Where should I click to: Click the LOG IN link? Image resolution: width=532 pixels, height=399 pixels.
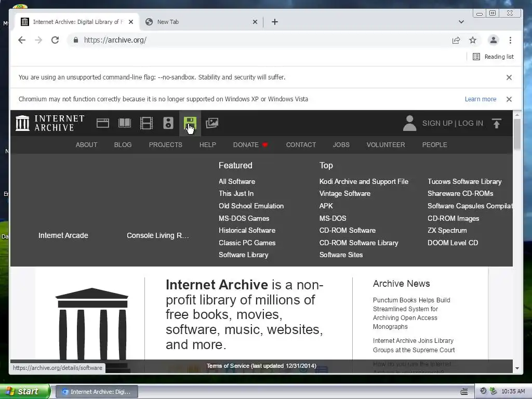471,123
